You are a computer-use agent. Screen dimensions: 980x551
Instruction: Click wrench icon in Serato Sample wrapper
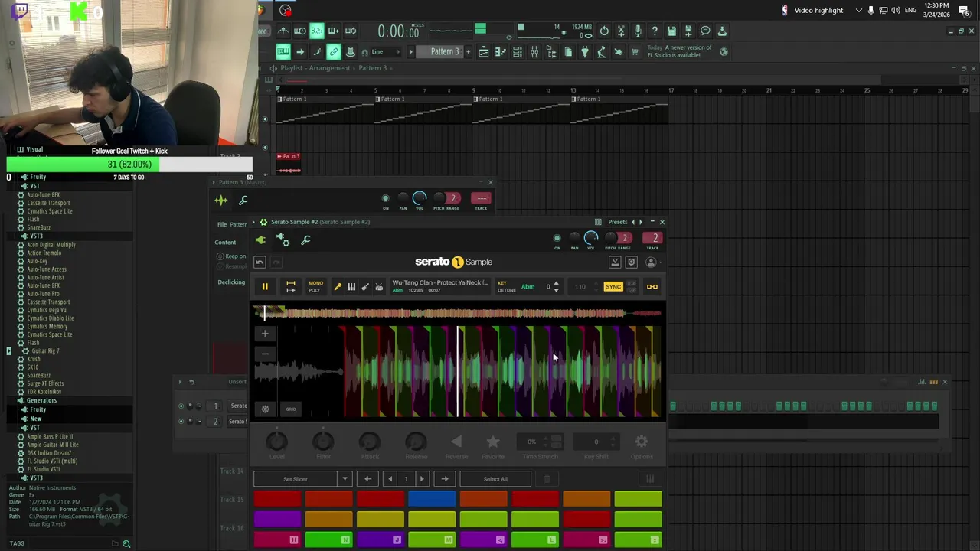pyautogui.click(x=305, y=240)
